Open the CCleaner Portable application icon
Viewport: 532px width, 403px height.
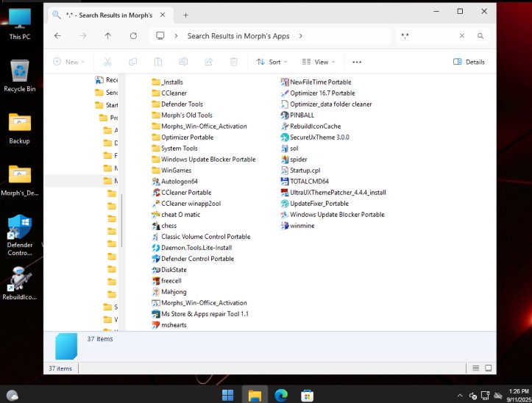coord(156,193)
